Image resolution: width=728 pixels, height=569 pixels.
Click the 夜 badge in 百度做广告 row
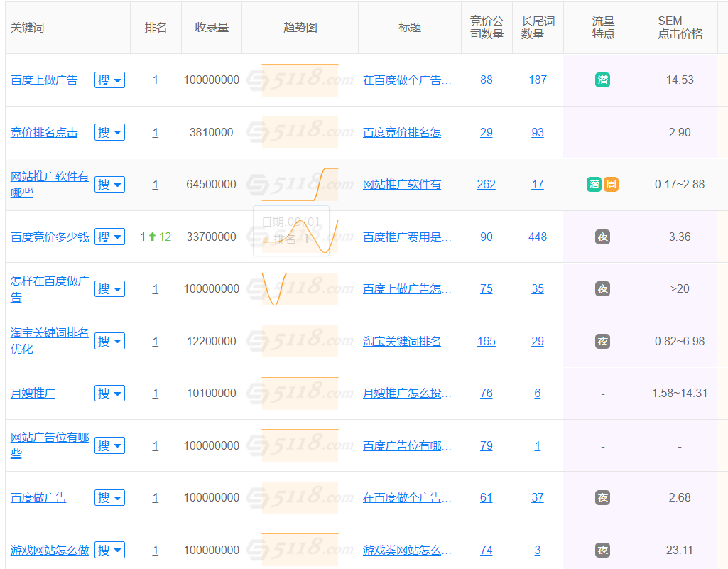pyautogui.click(x=602, y=498)
